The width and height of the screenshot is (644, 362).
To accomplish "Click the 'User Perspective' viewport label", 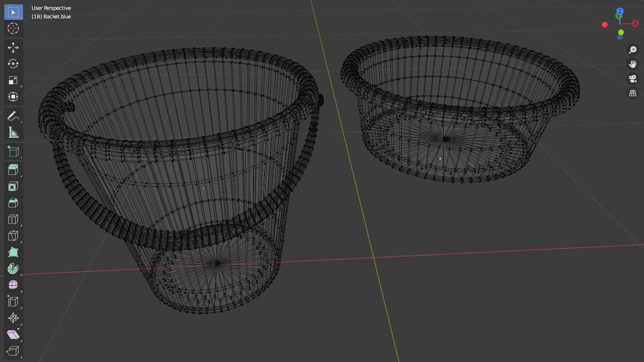I will pyautogui.click(x=51, y=8).
